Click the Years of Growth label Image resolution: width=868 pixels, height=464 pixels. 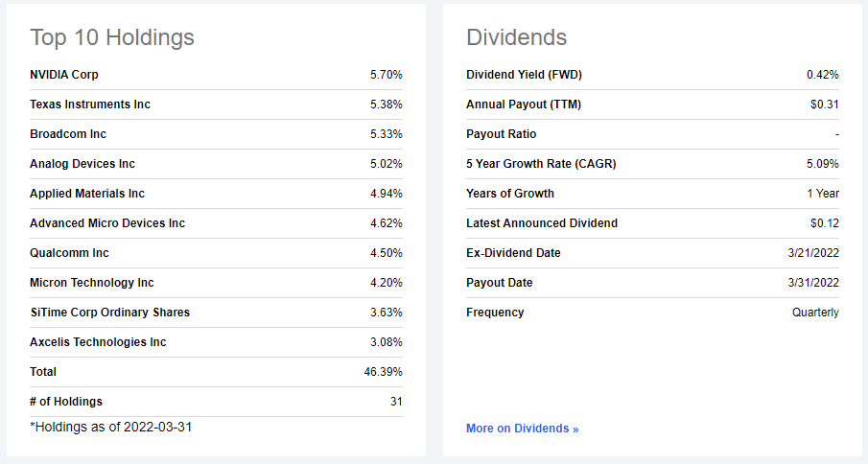click(x=510, y=194)
